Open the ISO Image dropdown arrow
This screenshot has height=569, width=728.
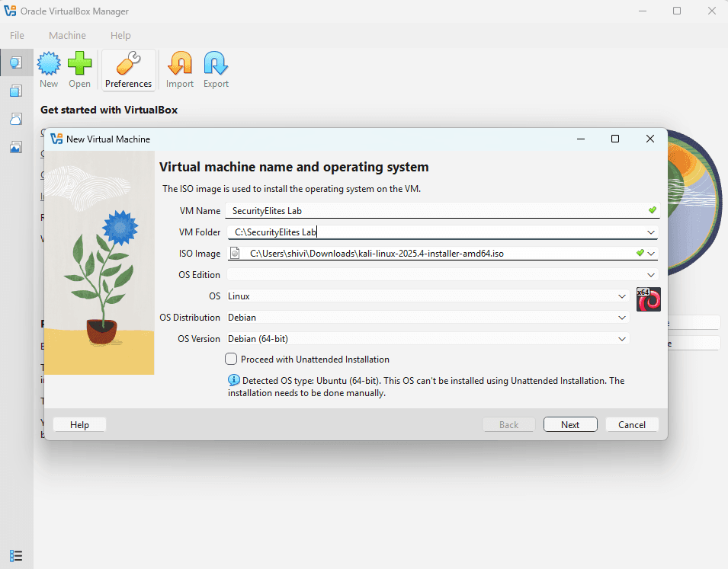coord(652,254)
